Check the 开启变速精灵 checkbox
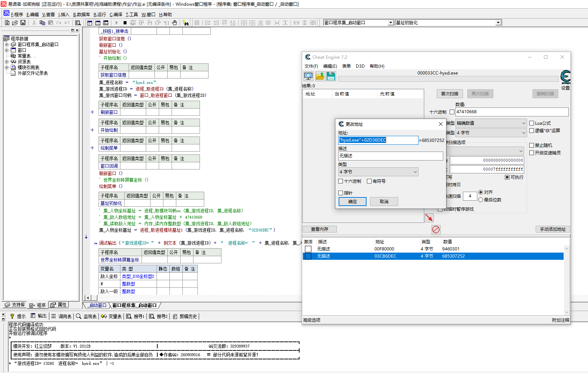 pos(532,153)
